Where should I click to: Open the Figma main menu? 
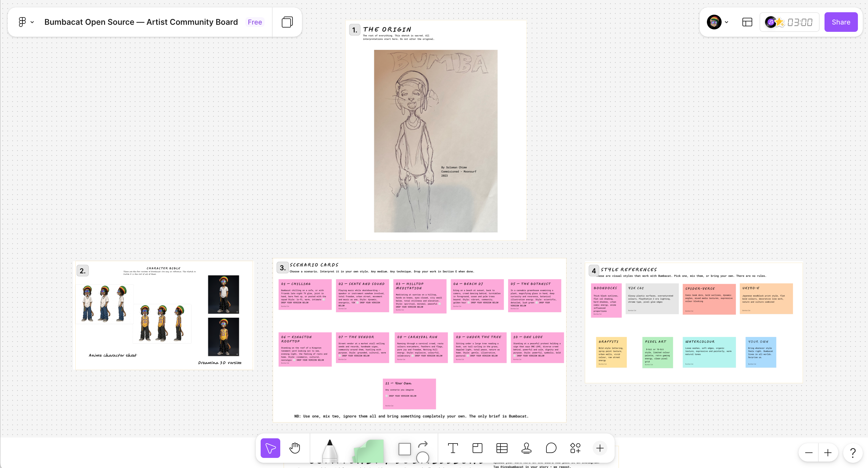22,22
